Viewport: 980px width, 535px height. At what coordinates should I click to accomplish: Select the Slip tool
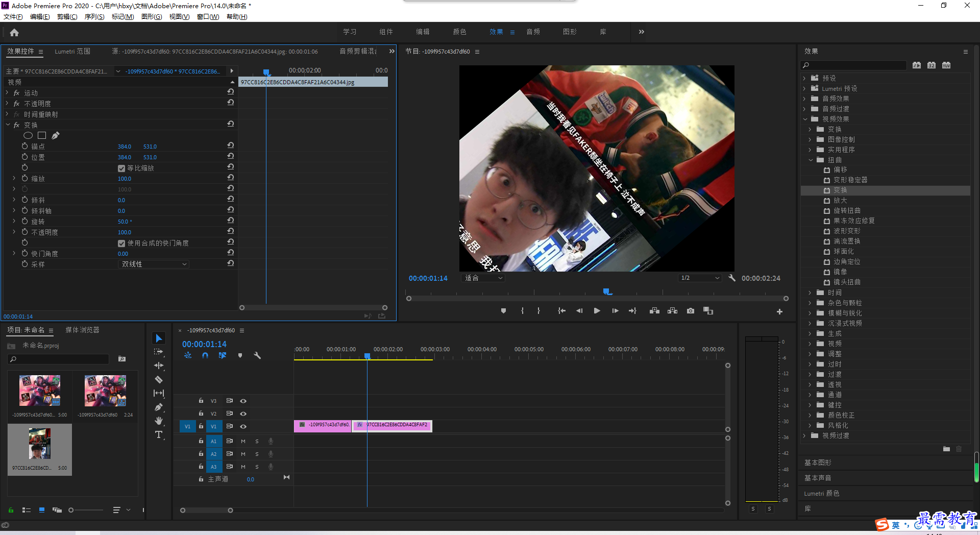click(x=159, y=393)
